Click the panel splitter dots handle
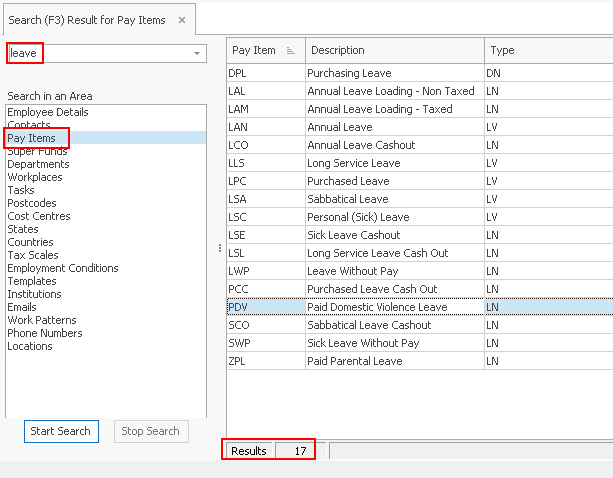 (x=220, y=248)
